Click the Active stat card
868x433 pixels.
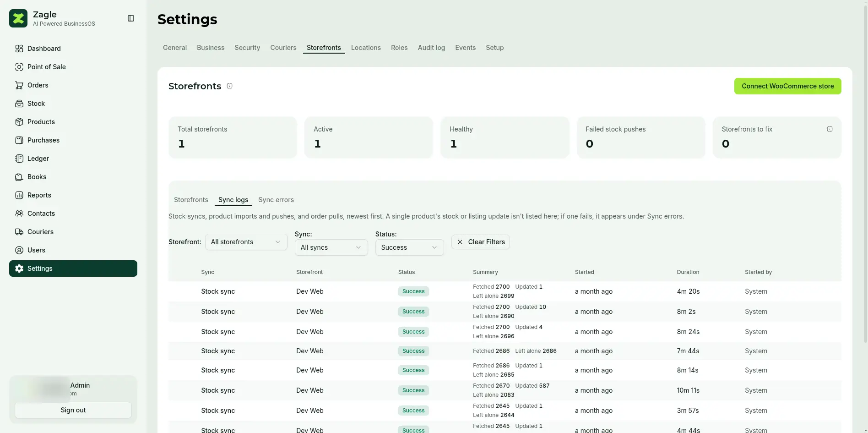369,137
